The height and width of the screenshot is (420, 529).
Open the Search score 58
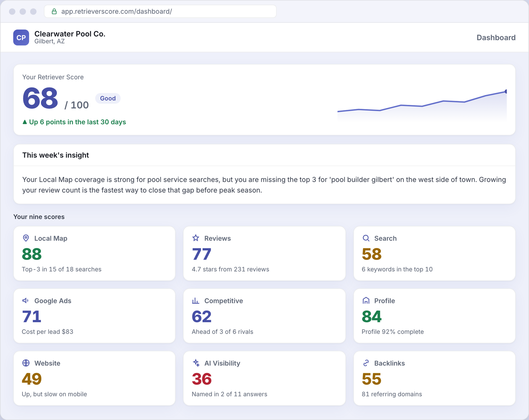tap(372, 254)
